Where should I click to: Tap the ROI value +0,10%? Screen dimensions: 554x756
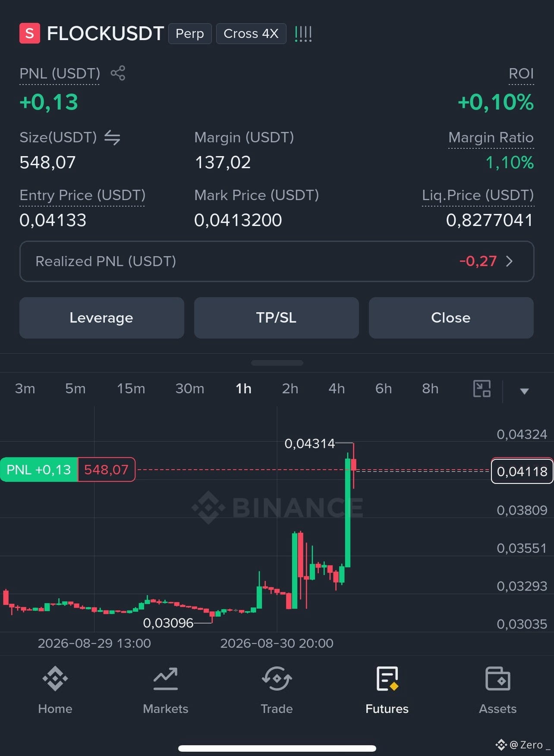click(496, 102)
